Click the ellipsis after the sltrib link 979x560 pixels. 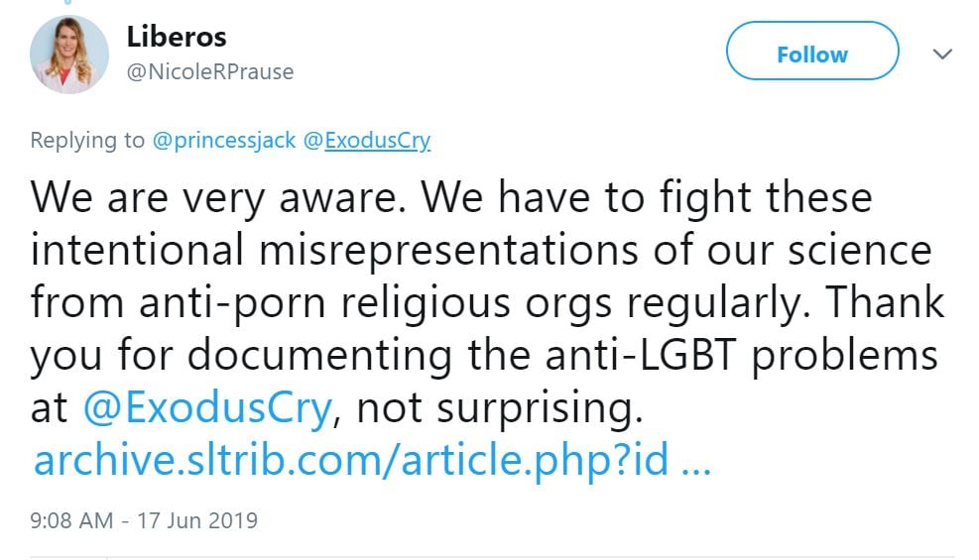pos(696,461)
